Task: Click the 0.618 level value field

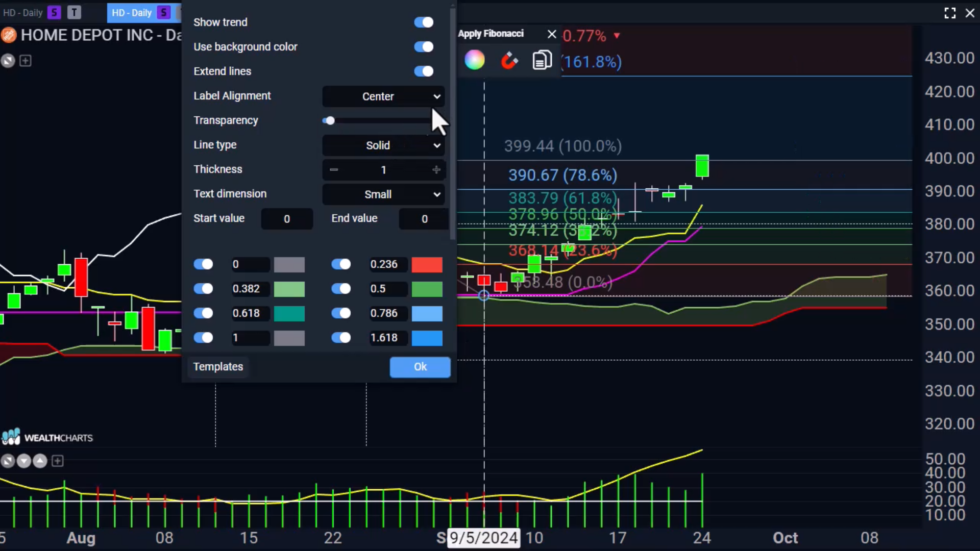Action: point(250,313)
